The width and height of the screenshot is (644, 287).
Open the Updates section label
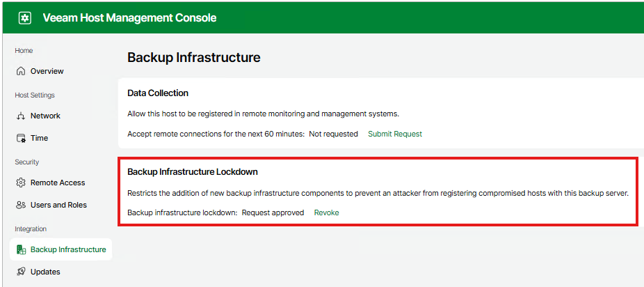click(x=45, y=272)
